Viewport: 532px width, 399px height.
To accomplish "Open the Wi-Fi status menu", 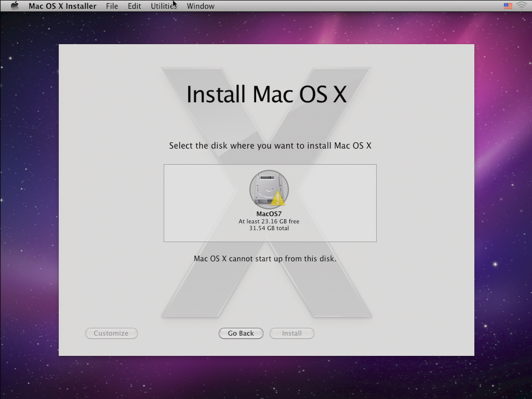I will pyautogui.click(x=522, y=6).
